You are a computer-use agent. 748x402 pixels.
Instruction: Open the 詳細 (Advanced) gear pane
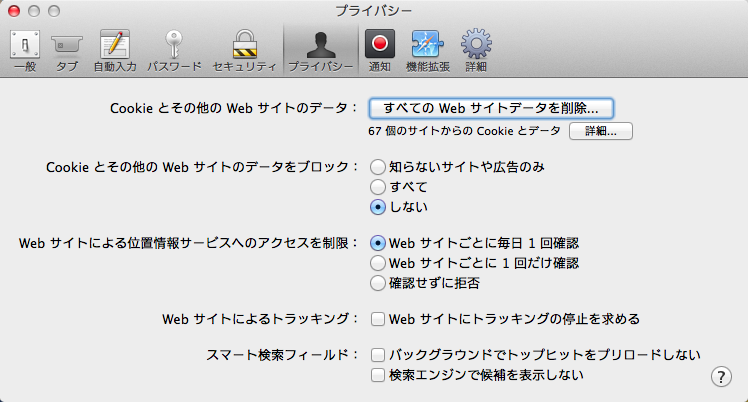pos(476,51)
